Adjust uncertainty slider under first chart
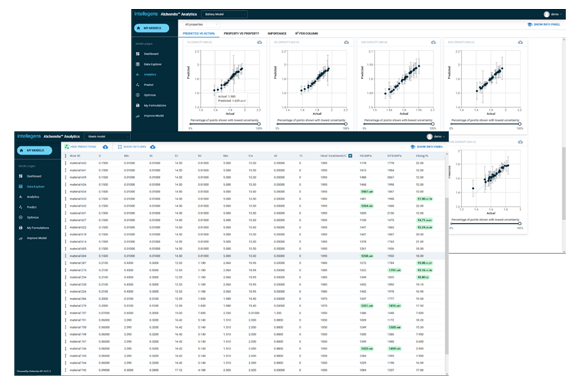580x386 pixels. (259, 124)
